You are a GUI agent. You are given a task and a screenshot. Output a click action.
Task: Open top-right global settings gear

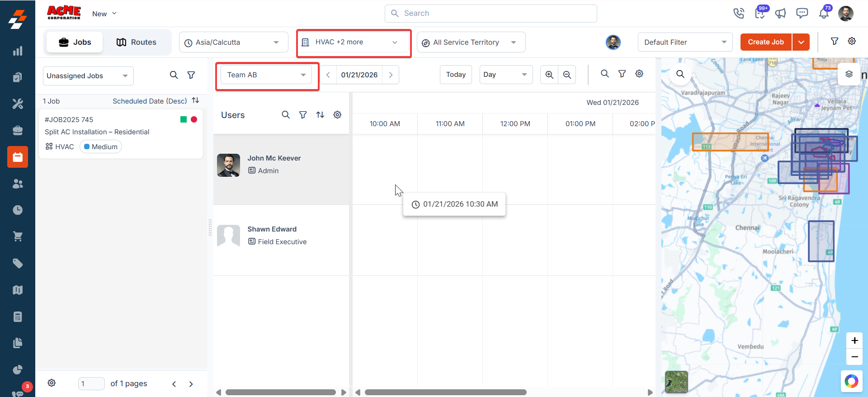click(x=852, y=41)
